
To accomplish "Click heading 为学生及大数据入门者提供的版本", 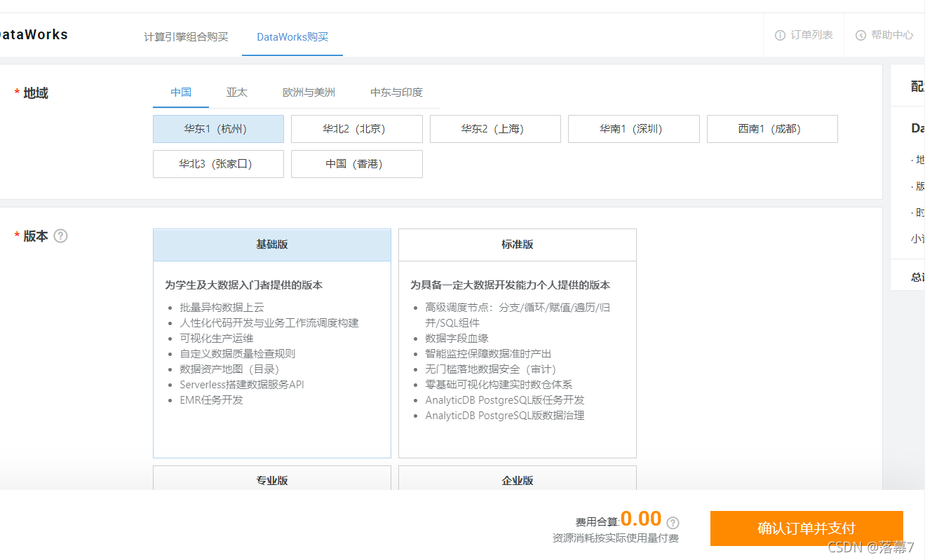I will (243, 285).
